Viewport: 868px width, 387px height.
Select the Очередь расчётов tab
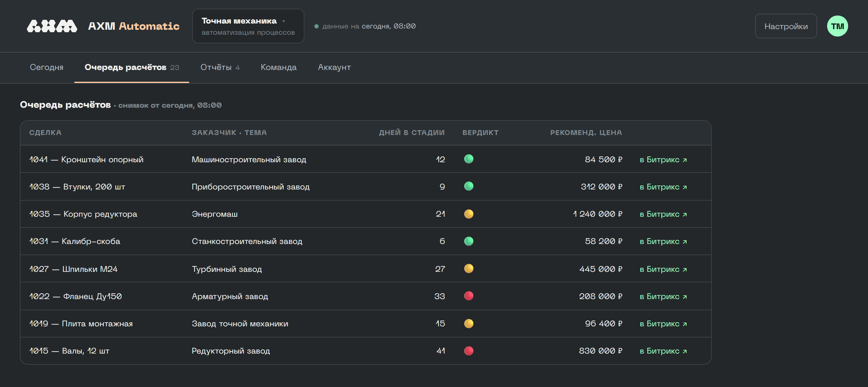132,67
